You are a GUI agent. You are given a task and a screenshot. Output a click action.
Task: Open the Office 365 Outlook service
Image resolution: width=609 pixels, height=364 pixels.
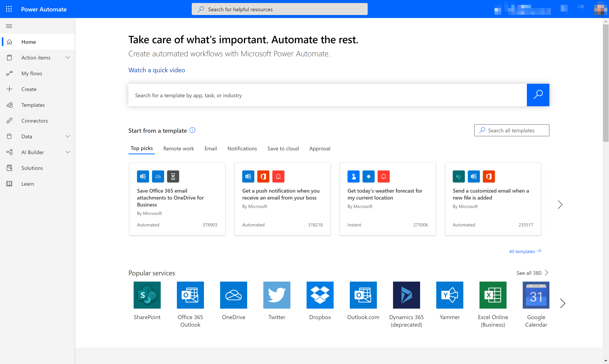click(x=190, y=295)
